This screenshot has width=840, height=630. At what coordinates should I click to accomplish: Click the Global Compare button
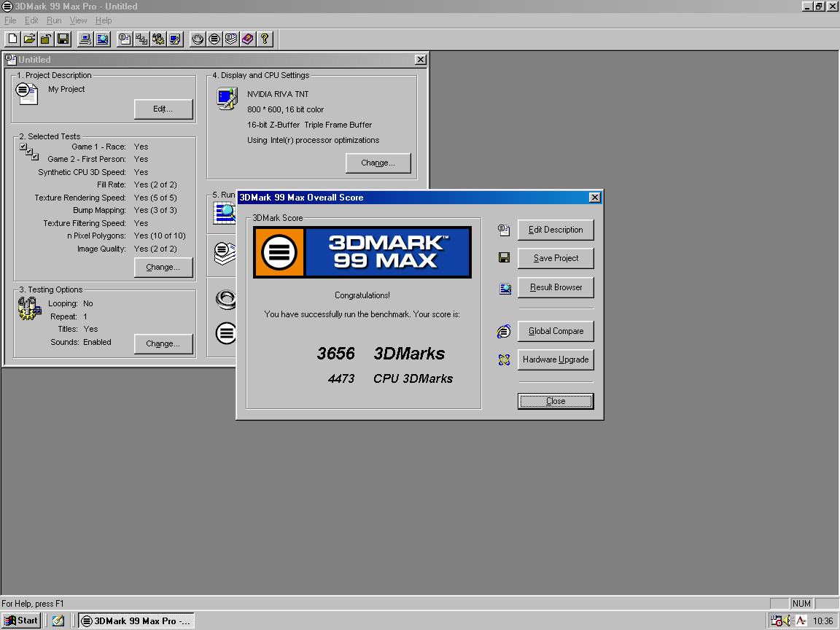click(x=556, y=331)
